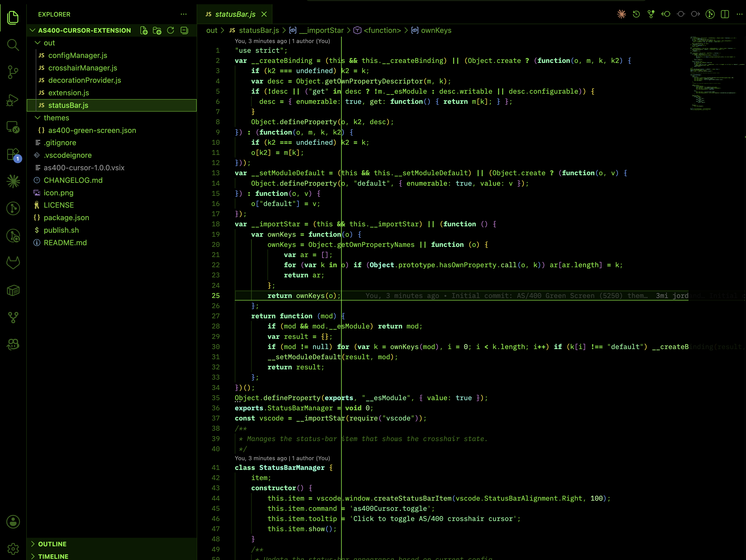
Task: Click the New File icon in Explorer
Action: tap(144, 31)
